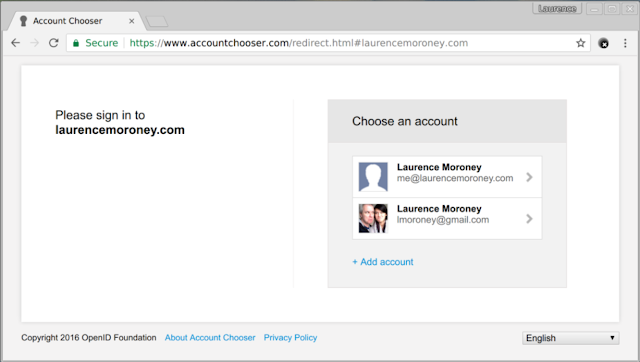Screen dimensions: 640x362
Task: Click the green Secure padlock icon
Action: (x=76, y=43)
